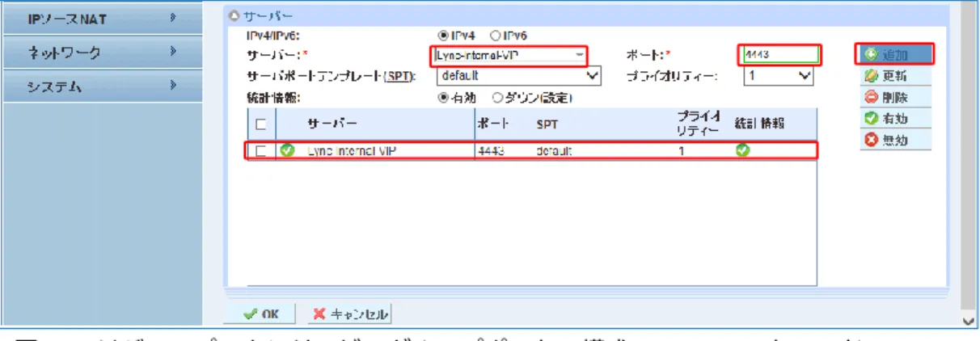Tick checkbox for Lync-internal-VIP row
Screen dimensions: 980x341
tap(260, 150)
